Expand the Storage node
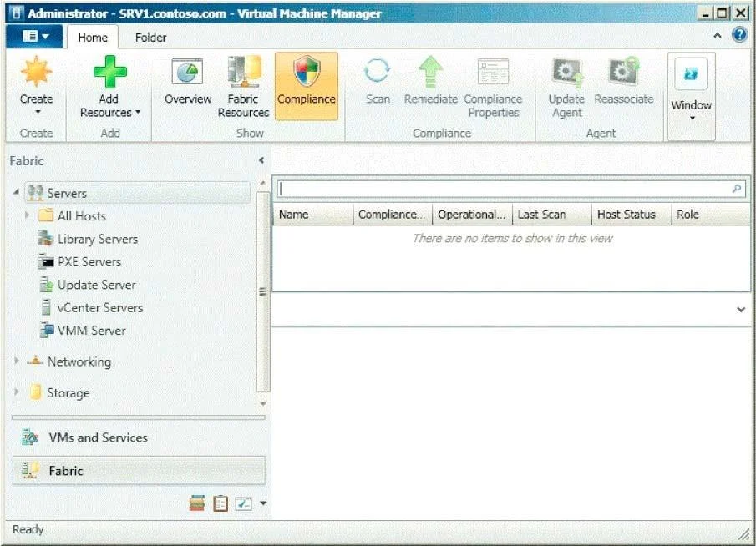756x546 pixels. click(17, 392)
